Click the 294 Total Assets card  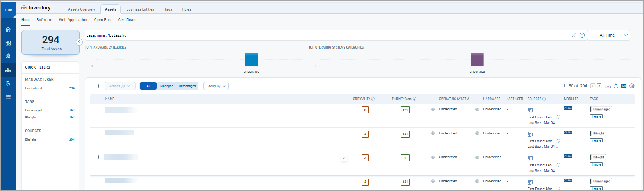pyautogui.click(x=51, y=42)
